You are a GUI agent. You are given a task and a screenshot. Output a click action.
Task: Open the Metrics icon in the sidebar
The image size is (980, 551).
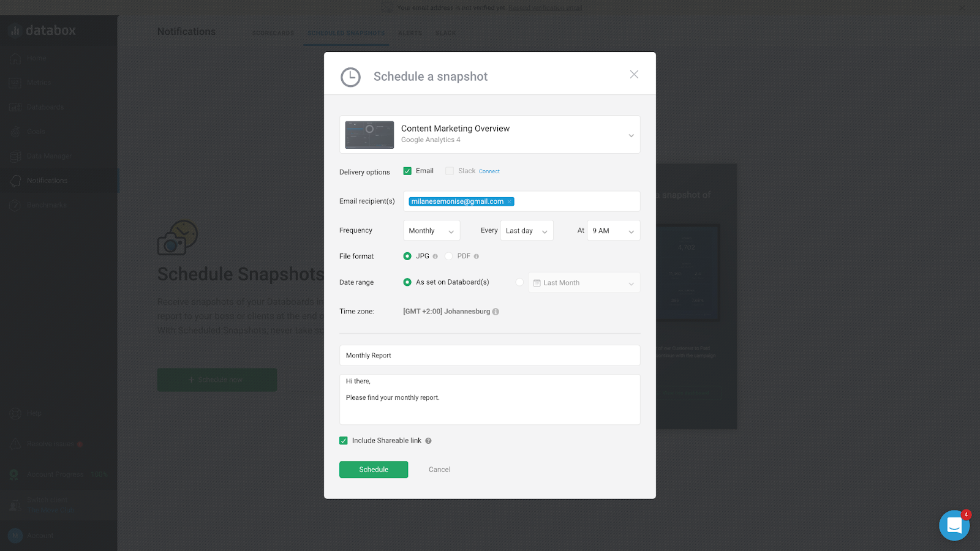[15, 83]
